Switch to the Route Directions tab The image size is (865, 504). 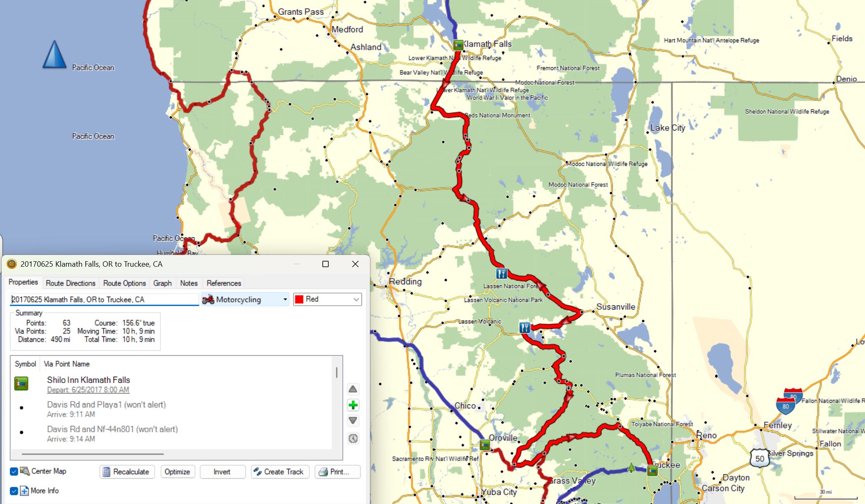(71, 283)
